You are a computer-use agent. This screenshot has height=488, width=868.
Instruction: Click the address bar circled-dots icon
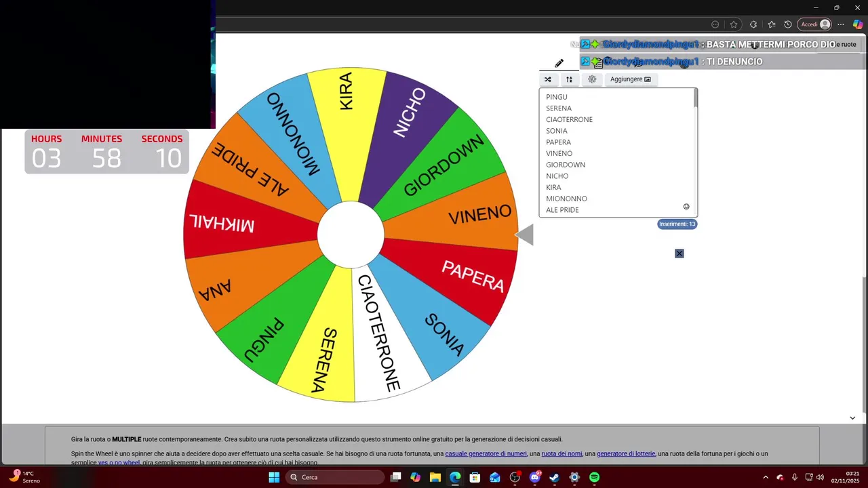tap(715, 24)
